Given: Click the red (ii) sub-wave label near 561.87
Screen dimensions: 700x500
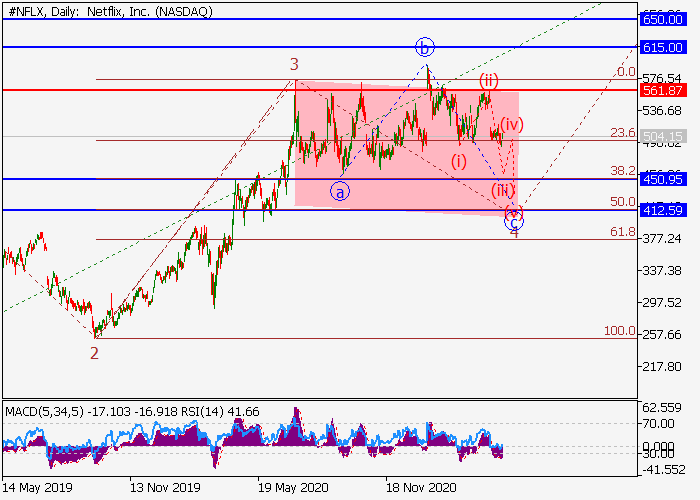Looking at the screenshot, I should (489, 81).
